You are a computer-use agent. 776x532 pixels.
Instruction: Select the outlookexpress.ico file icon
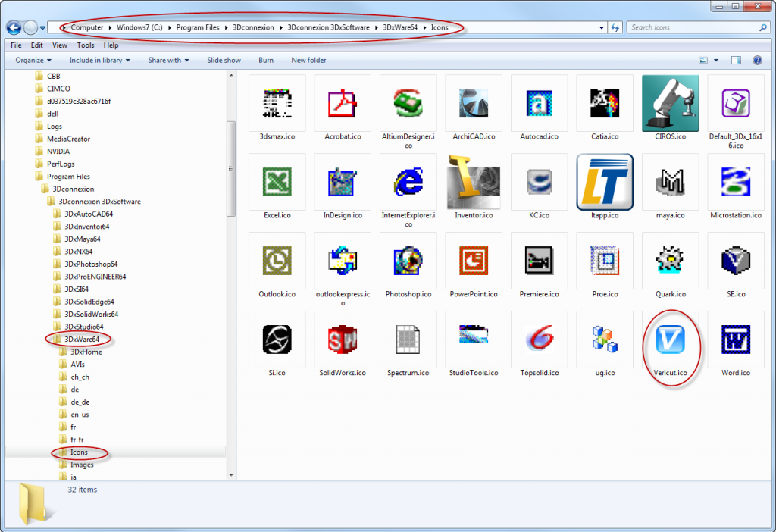point(343,261)
